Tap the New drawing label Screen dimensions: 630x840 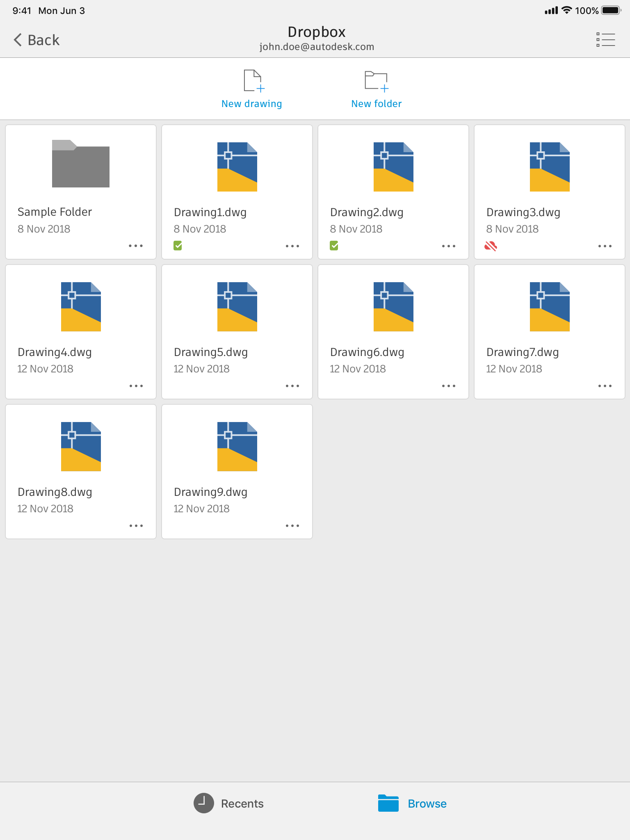[251, 104]
